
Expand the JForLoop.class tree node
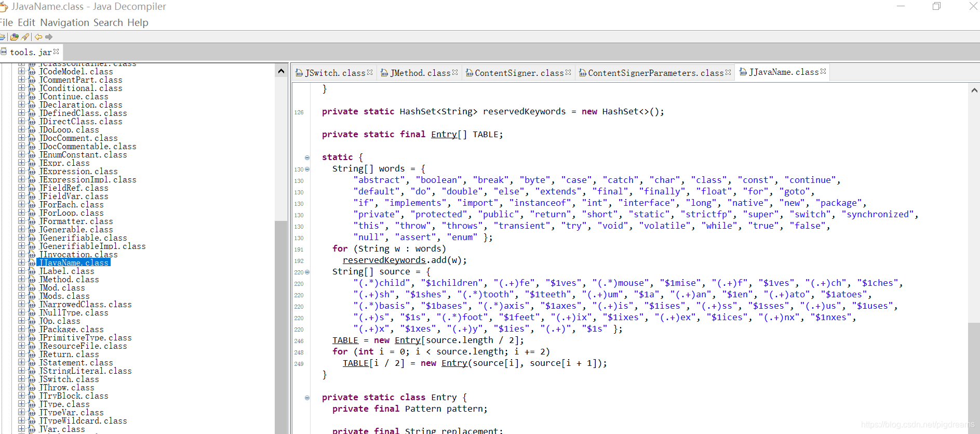coord(21,213)
